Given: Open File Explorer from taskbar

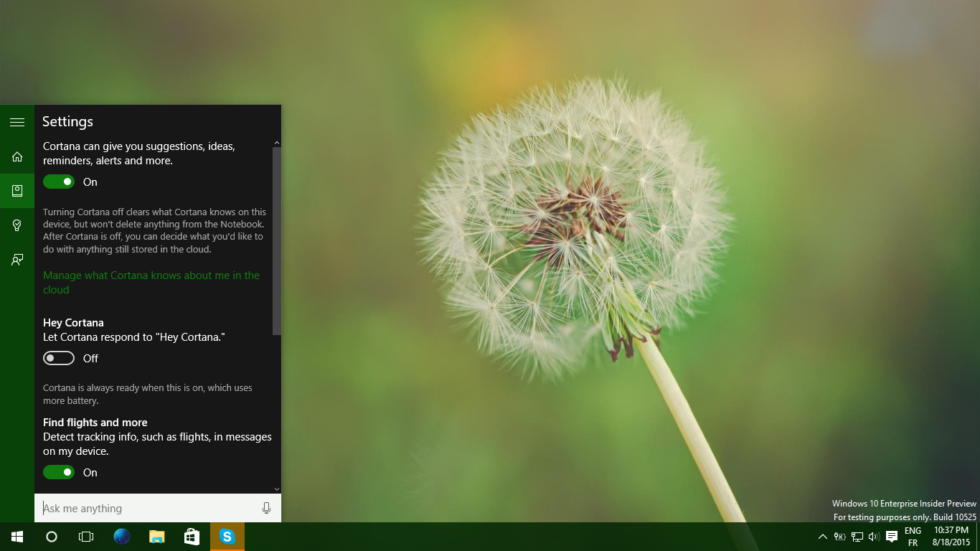Looking at the screenshot, I should pos(156,537).
